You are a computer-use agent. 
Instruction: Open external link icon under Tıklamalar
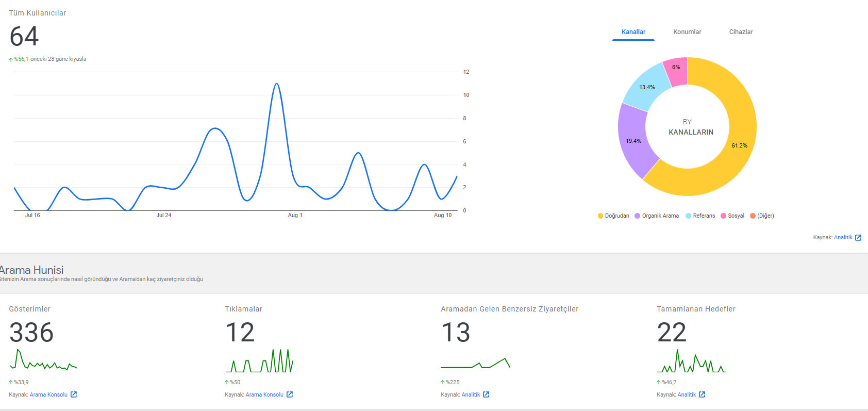pos(290,394)
